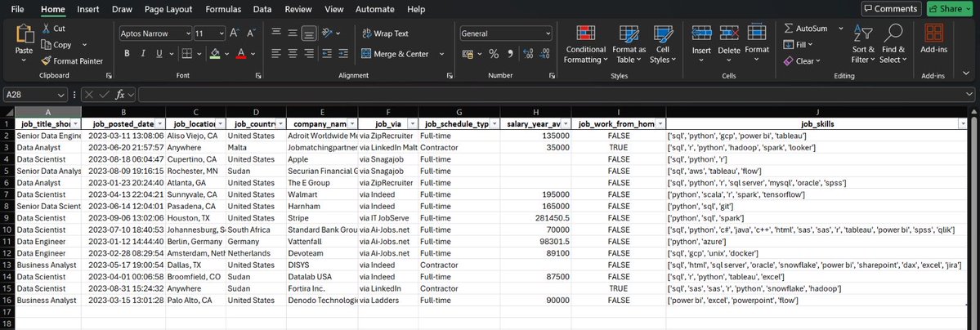
Task: Open Format as Table
Action: coord(629,44)
